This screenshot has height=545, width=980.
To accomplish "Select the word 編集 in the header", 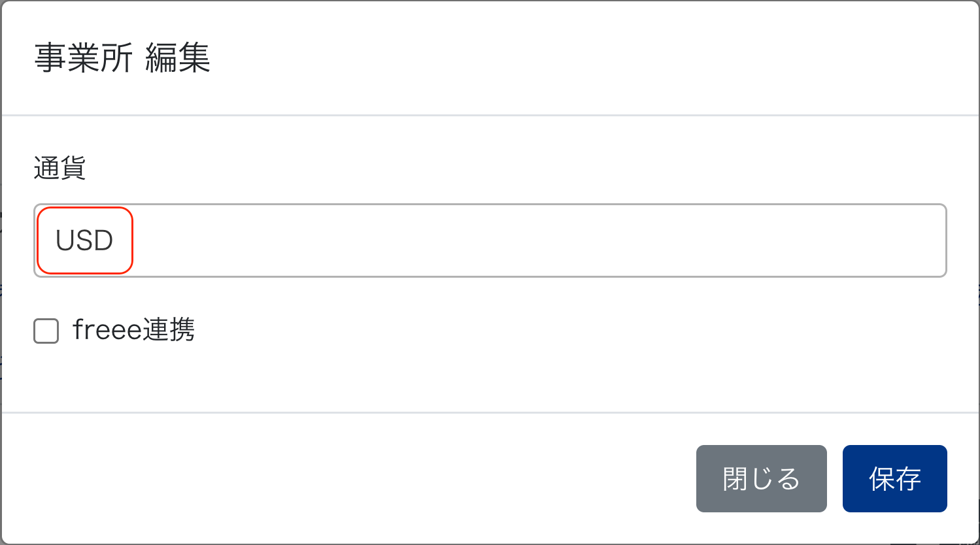I will (178, 58).
